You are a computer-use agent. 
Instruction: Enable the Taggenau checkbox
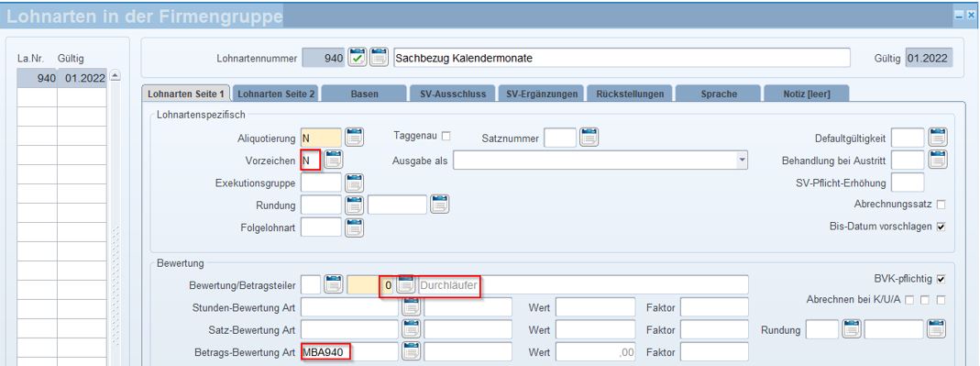pos(446,135)
